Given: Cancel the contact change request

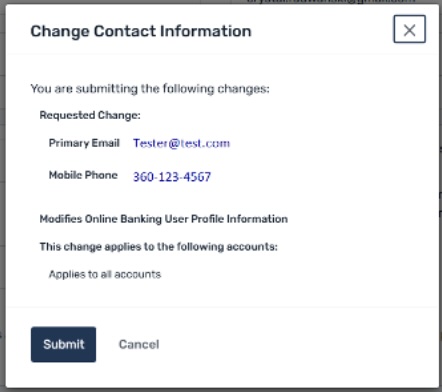Looking at the screenshot, I should point(139,344).
